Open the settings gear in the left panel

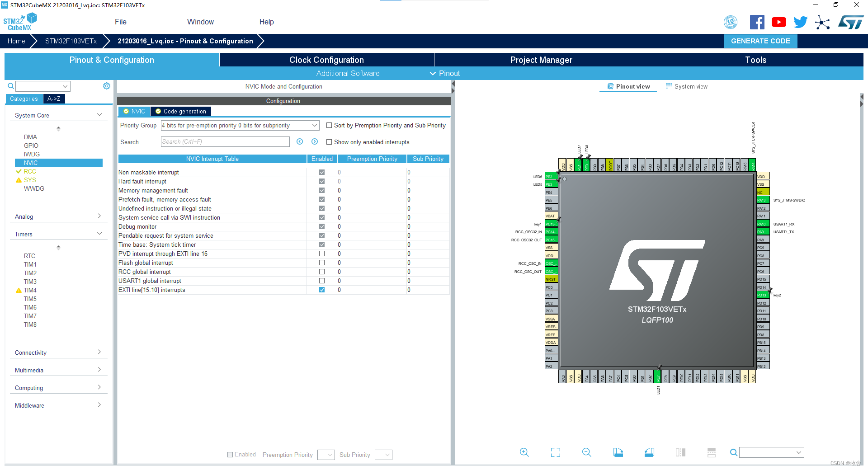point(107,86)
